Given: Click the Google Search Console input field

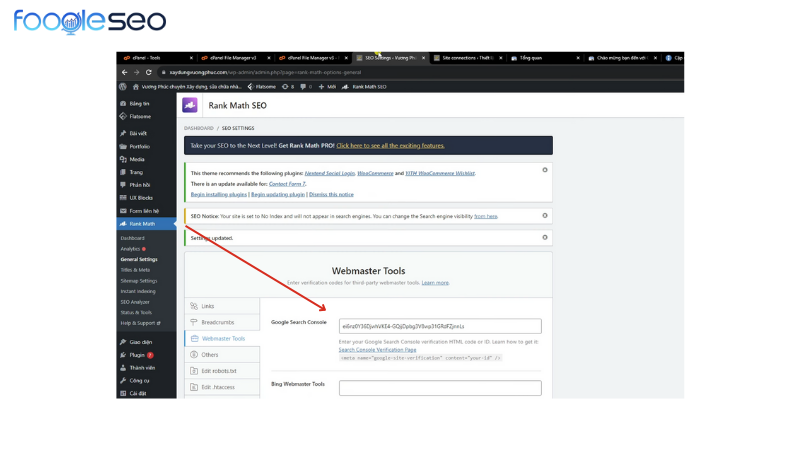Looking at the screenshot, I should coord(440,326).
